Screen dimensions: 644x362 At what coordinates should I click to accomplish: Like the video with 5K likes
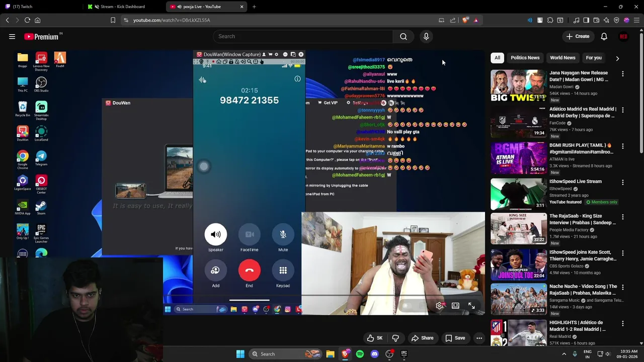375,338
